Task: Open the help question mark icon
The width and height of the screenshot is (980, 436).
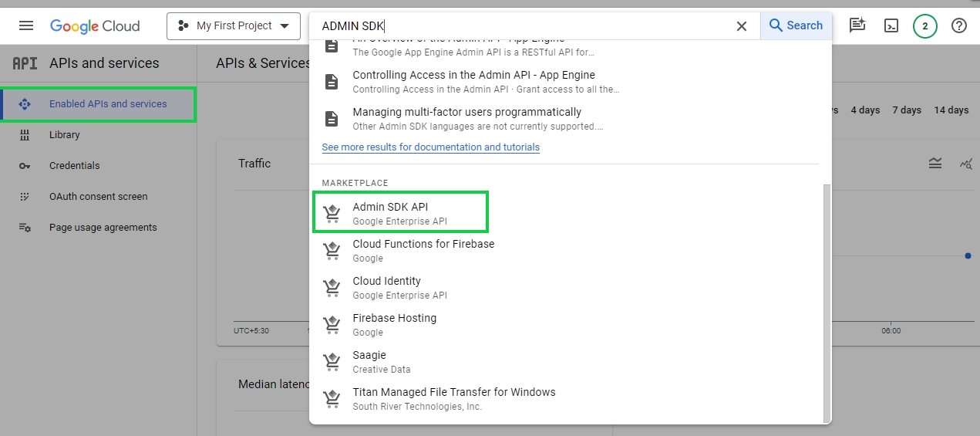Action: [958, 26]
